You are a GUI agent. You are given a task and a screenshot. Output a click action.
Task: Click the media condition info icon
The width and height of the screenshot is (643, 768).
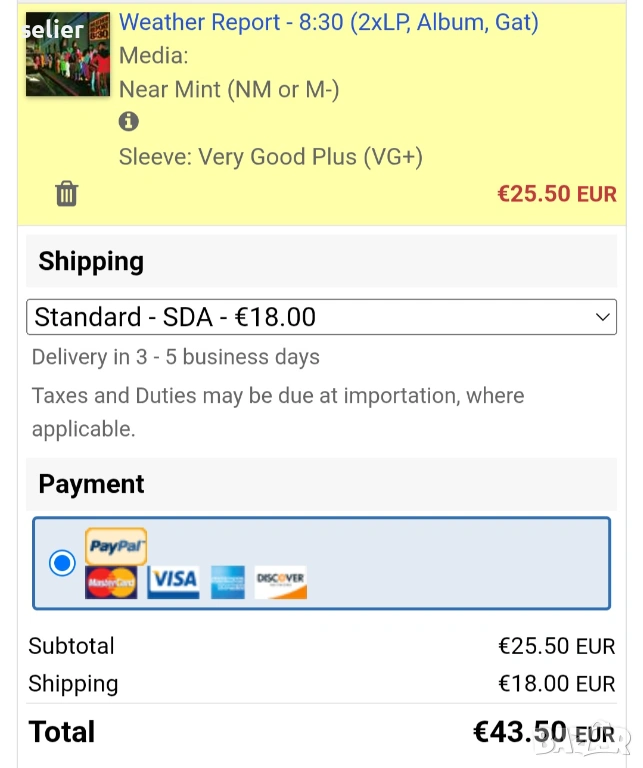(129, 122)
